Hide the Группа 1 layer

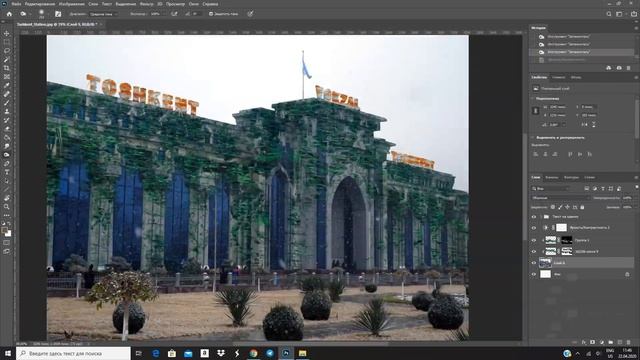click(x=534, y=240)
